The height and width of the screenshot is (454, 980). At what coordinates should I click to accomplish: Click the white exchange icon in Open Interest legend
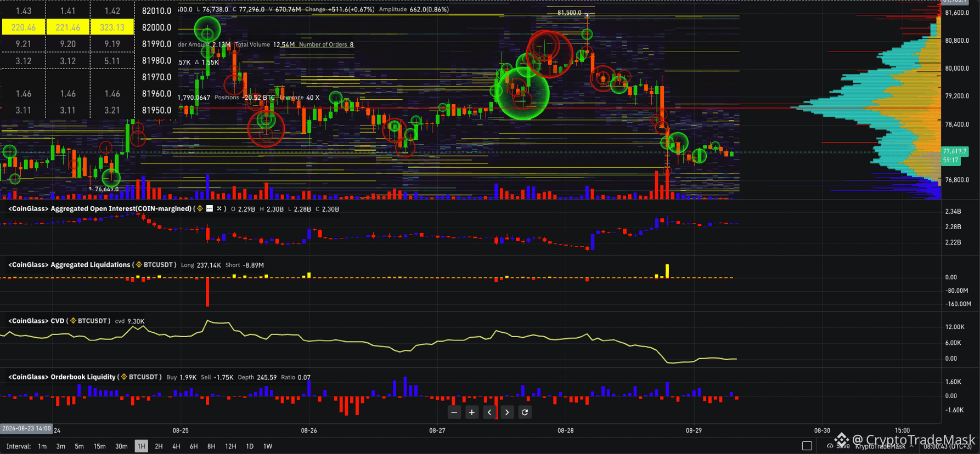pos(209,209)
